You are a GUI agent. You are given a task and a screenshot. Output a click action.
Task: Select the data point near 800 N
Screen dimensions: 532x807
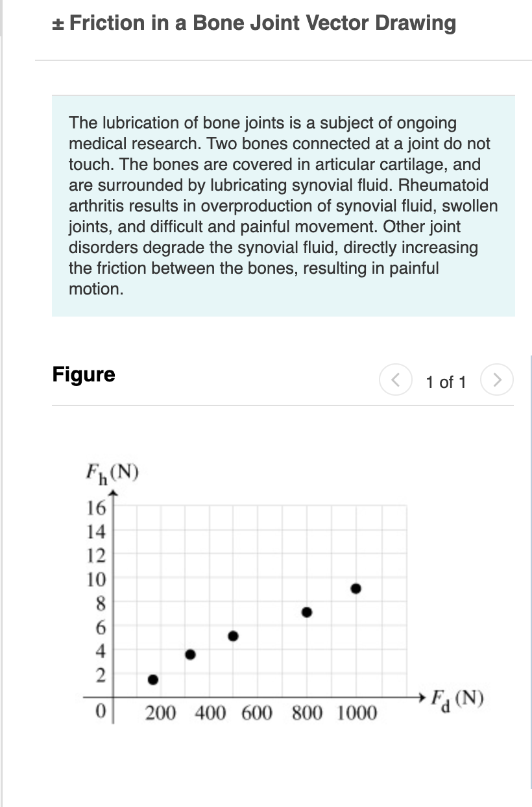click(306, 611)
